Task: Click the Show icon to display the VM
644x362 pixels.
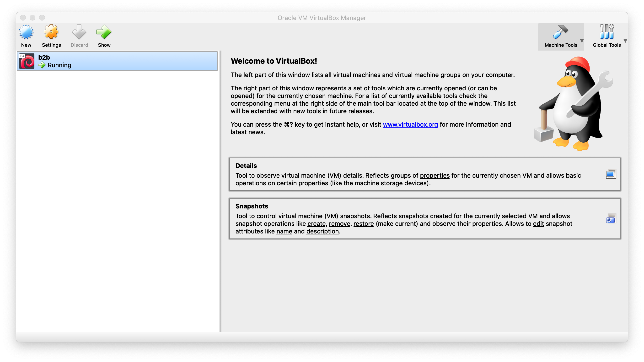Action: (x=104, y=32)
